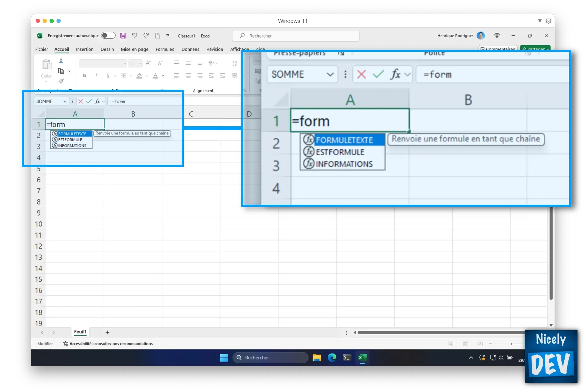
Task: Open Henrique Rodrigues account profile
Action: pyautogui.click(x=461, y=35)
